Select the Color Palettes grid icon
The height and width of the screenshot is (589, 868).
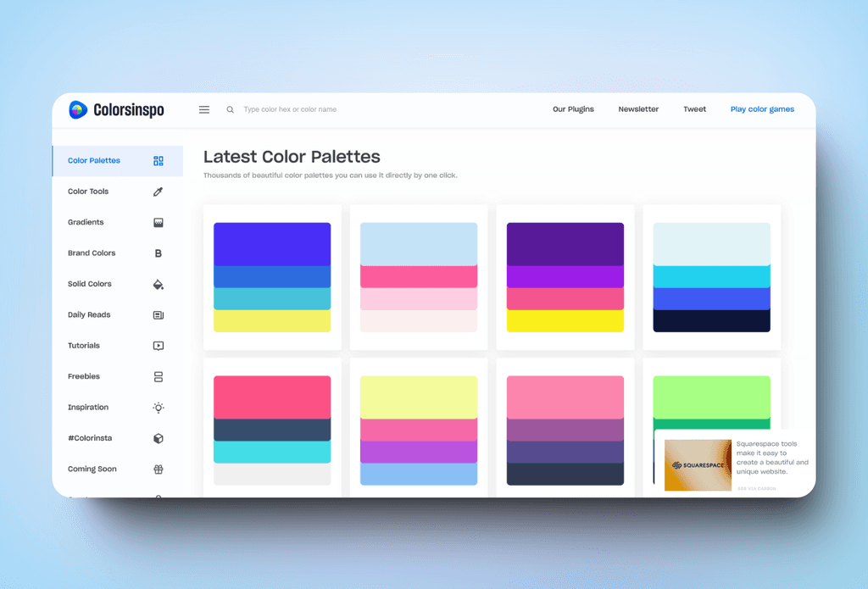[157, 160]
